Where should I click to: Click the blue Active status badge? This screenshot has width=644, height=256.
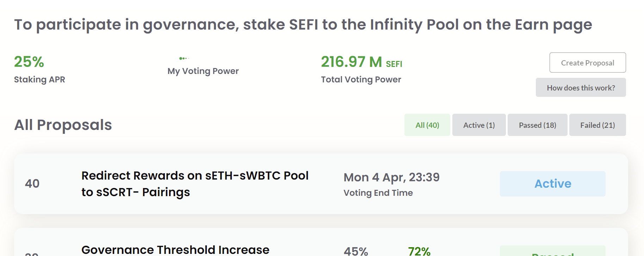point(552,183)
